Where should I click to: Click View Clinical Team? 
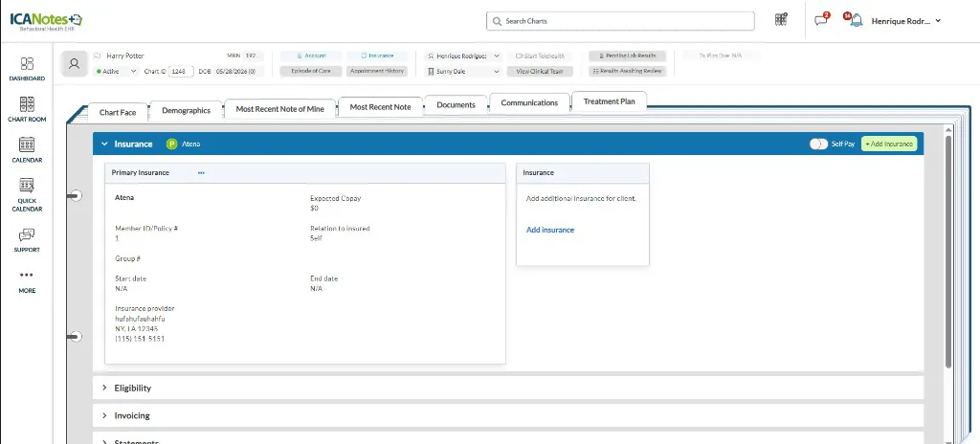(x=540, y=72)
